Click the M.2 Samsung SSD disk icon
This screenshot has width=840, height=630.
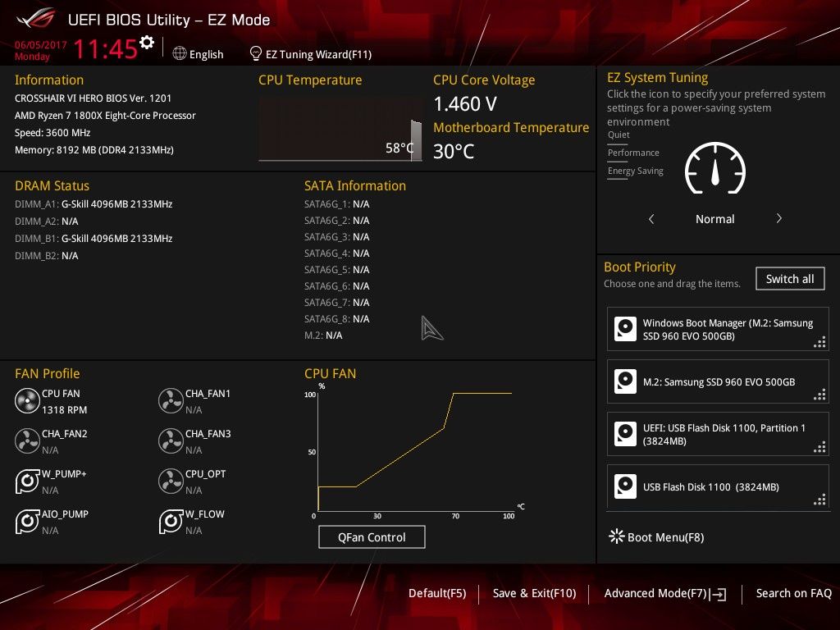(x=625, y=381)
